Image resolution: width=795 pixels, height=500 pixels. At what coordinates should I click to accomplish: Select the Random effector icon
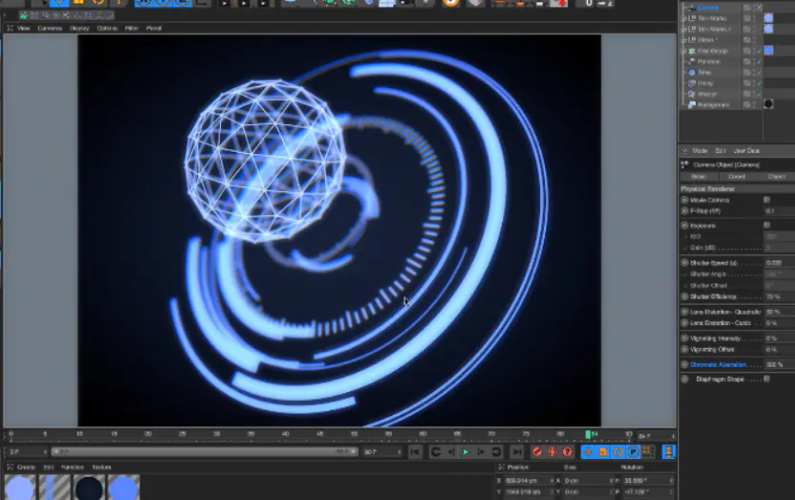[692, 62]
